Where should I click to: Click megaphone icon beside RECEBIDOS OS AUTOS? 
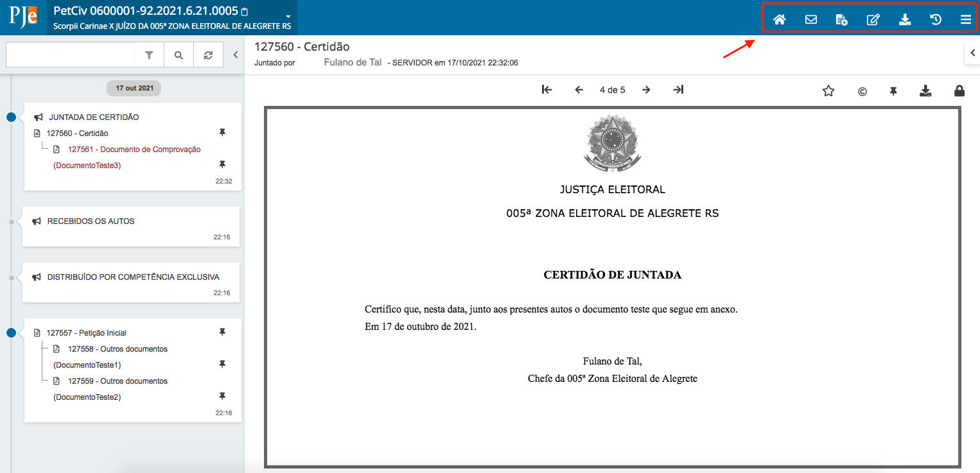click(x=37, y=221)
